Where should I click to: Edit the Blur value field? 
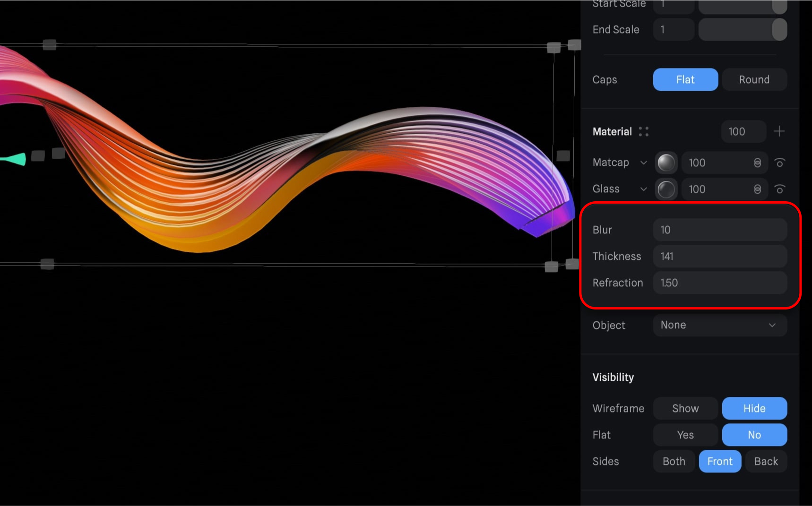(719, 230)
